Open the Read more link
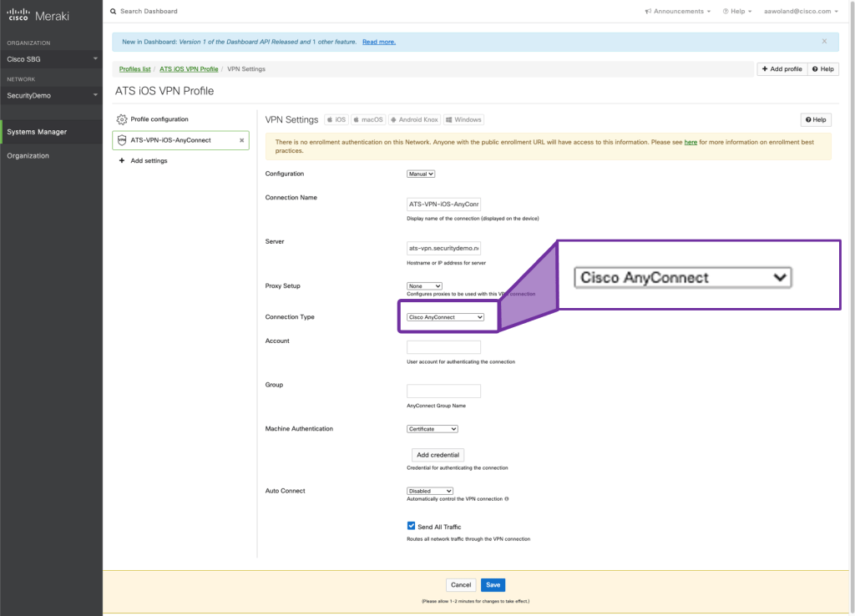The height and width of the screenshot is (616, 855). 378,42
